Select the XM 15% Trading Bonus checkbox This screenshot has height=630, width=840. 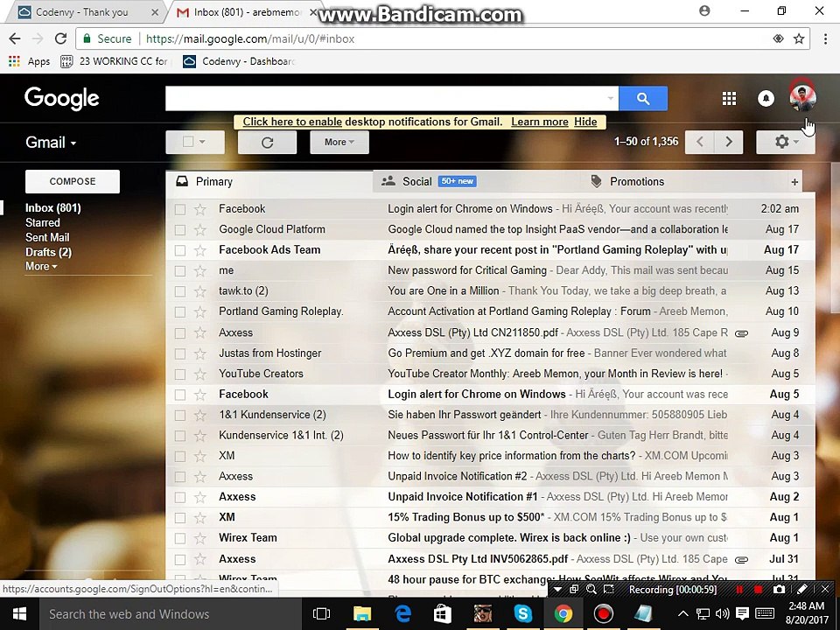pos(180,517)
